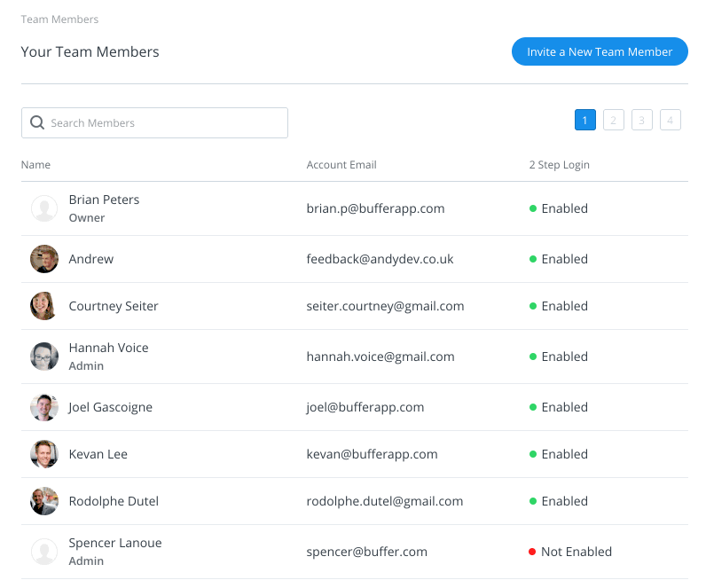Click Admin role under Hannah Voice

pyautogui.click(x=86, y=366)
